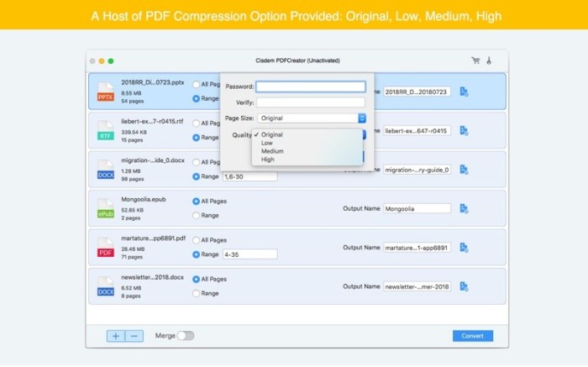Select file name 2018RR_Di...0723.pptx
588x367 pixels.
point(153,82)
